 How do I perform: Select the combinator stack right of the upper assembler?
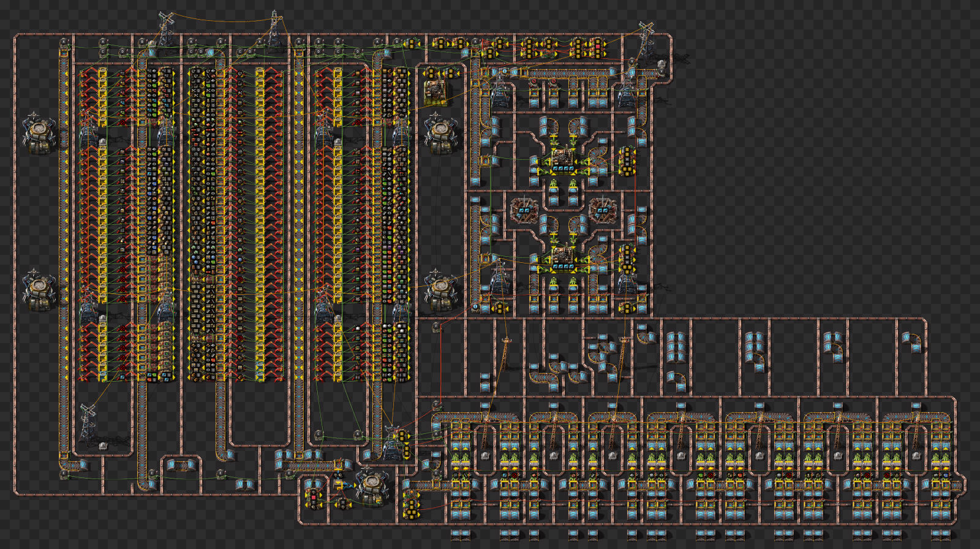[x=627, y=161]
